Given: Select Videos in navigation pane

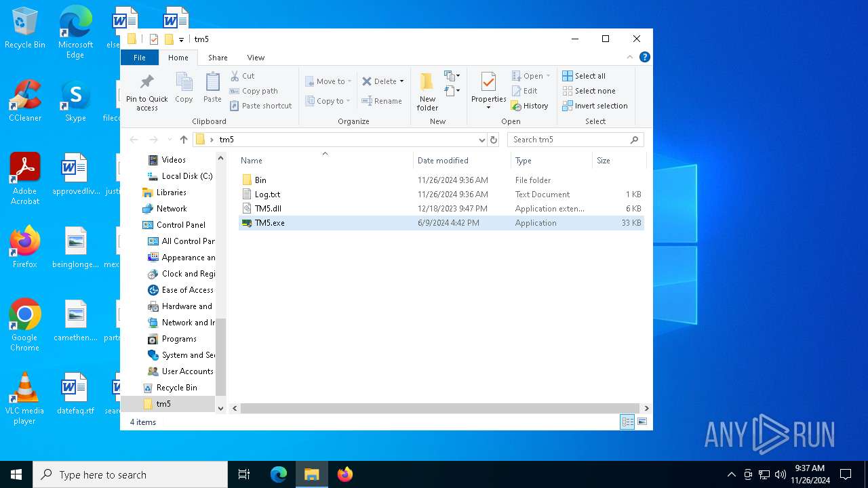Looking at the screenshot, I should (173, 160).
